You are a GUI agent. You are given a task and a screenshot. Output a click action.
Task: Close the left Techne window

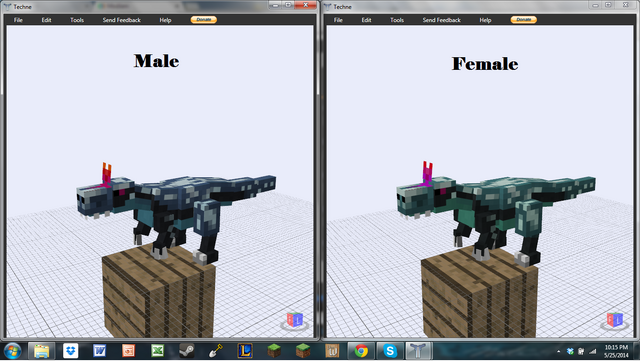[x=306, y=5]
